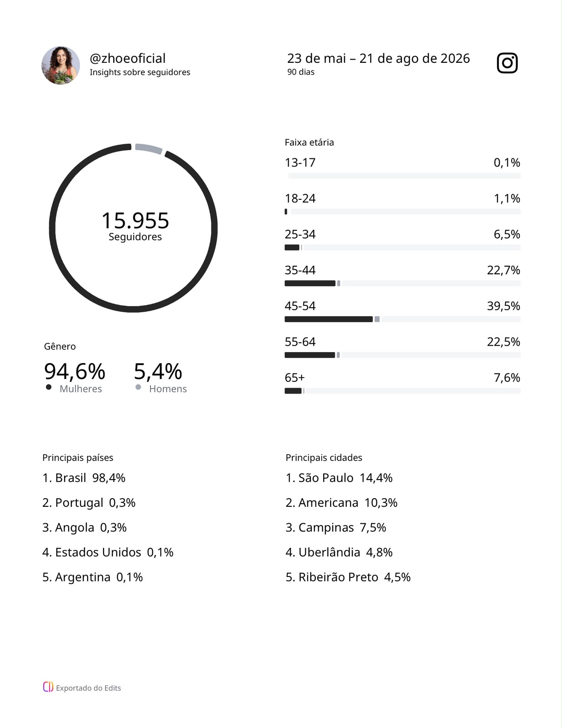This screenshot has width=562, height=728.
Task: Click the Instagram logo icon
Action: [x=507, y=63]
